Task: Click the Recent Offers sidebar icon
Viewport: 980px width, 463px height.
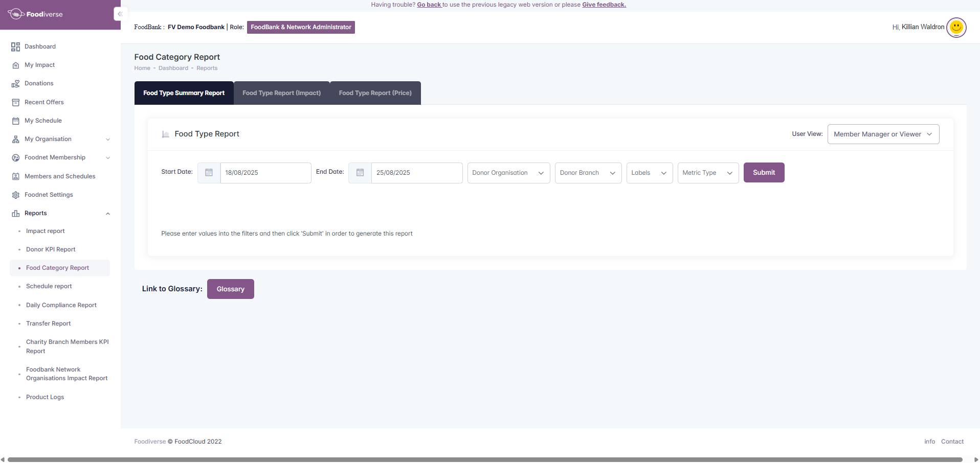Action: click(15, 103)
